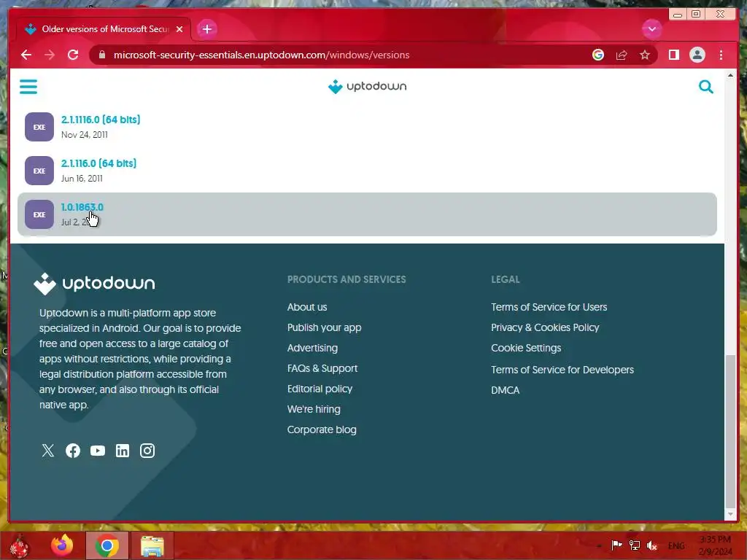Click the network tray icon

coord(634,545)
